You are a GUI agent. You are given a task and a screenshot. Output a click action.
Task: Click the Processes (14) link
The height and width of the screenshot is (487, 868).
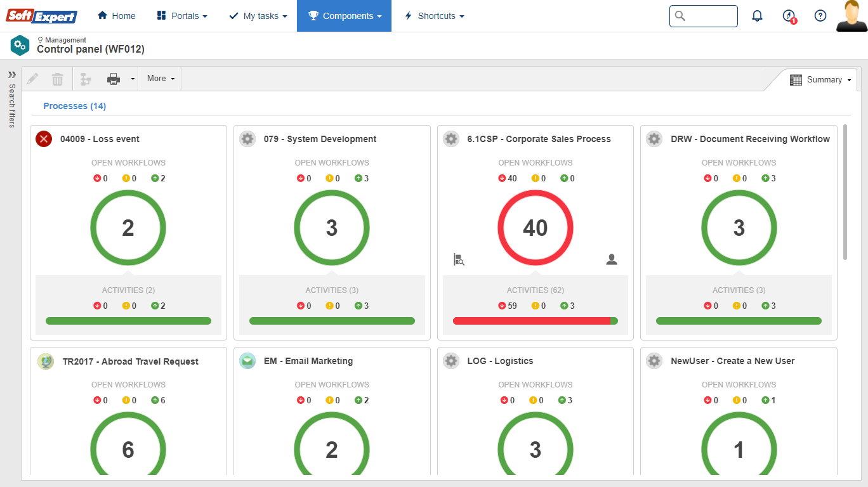tap(74, 106)
